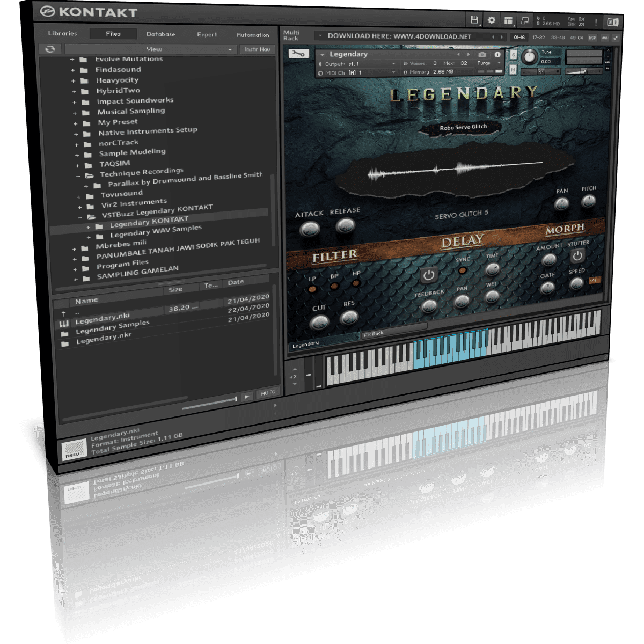
Task: Switch to the Automation tab
Action: pos(253,35)
